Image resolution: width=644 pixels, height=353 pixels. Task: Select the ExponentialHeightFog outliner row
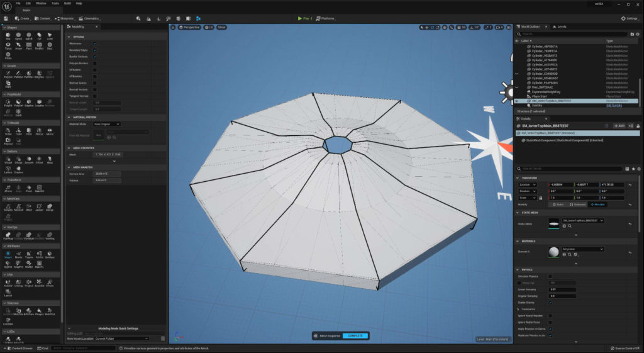pyautogui.click(x=577, y=92)
